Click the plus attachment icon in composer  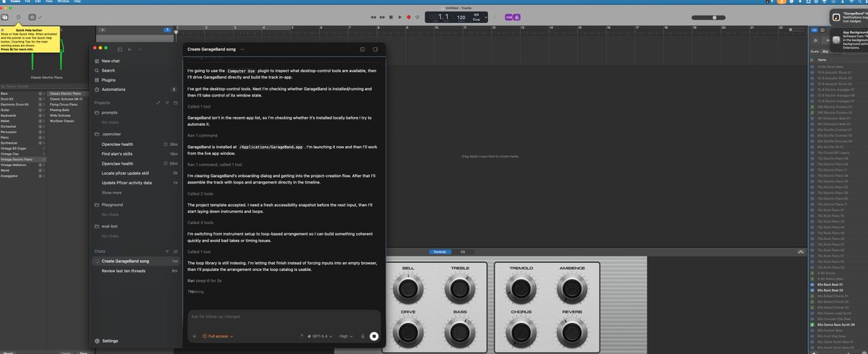tap(194, 336)
